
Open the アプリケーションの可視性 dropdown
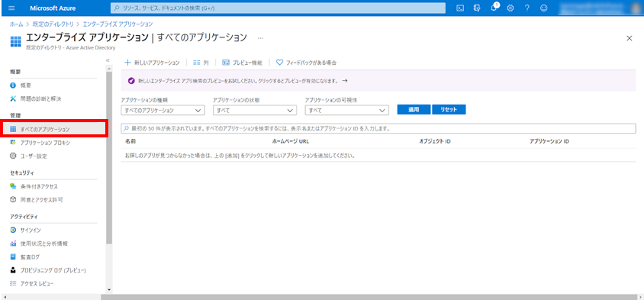(346, 111)
